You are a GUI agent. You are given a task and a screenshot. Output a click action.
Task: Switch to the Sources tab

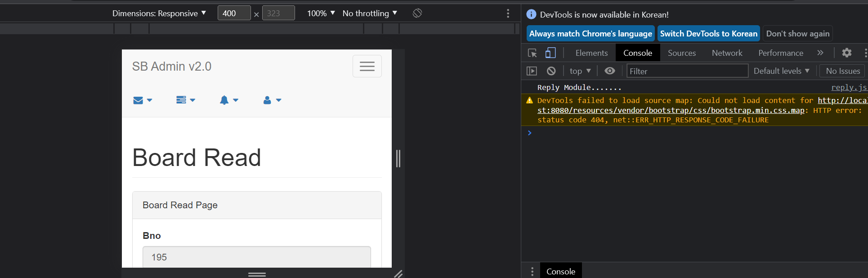tap(682, 53)
